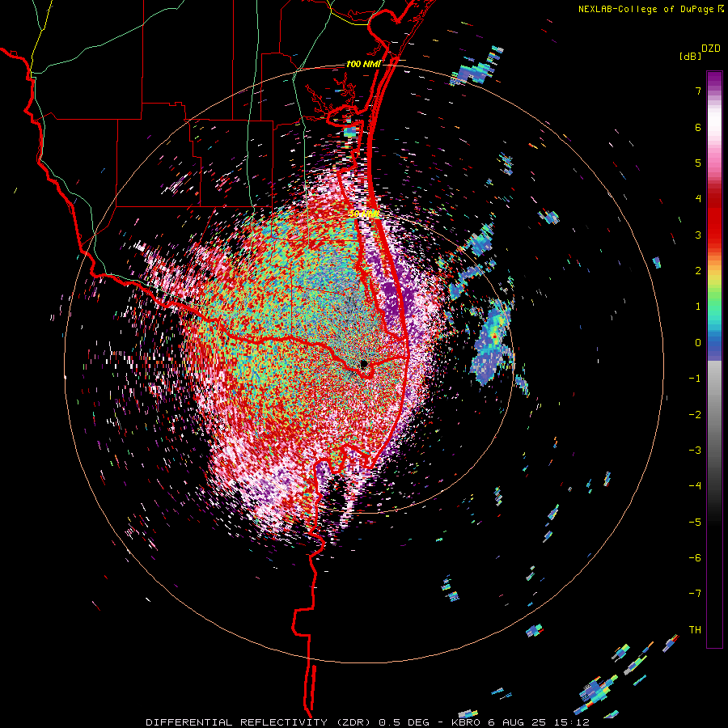
Task: Click the TH label on the color bar
Action: coord(695,629)
